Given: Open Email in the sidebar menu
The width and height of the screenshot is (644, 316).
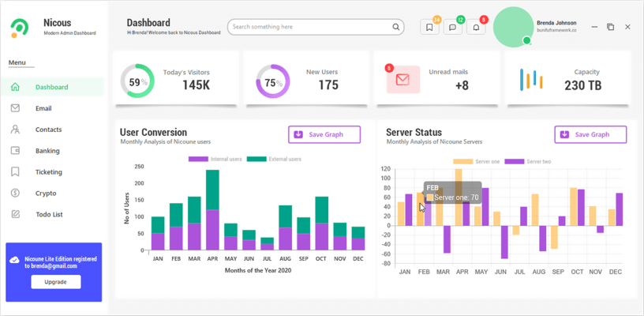Looking at the screenshot, I should 43,108.
